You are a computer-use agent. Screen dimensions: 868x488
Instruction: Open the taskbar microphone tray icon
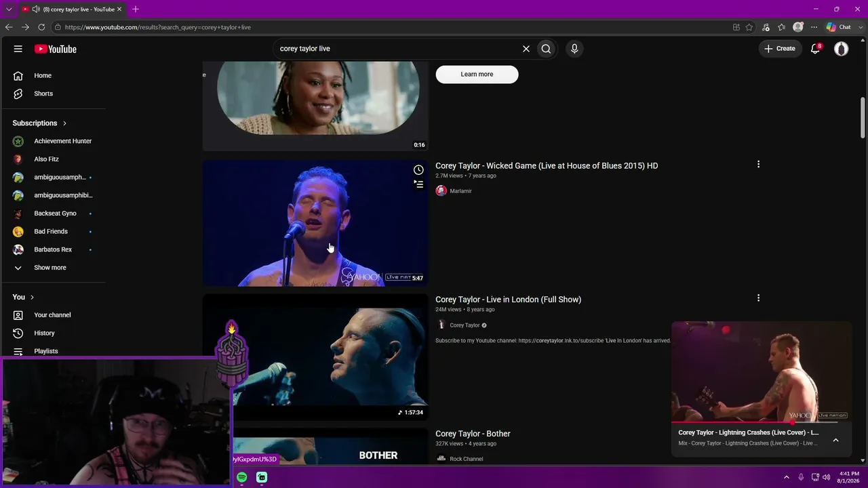[x=801, y=478]
